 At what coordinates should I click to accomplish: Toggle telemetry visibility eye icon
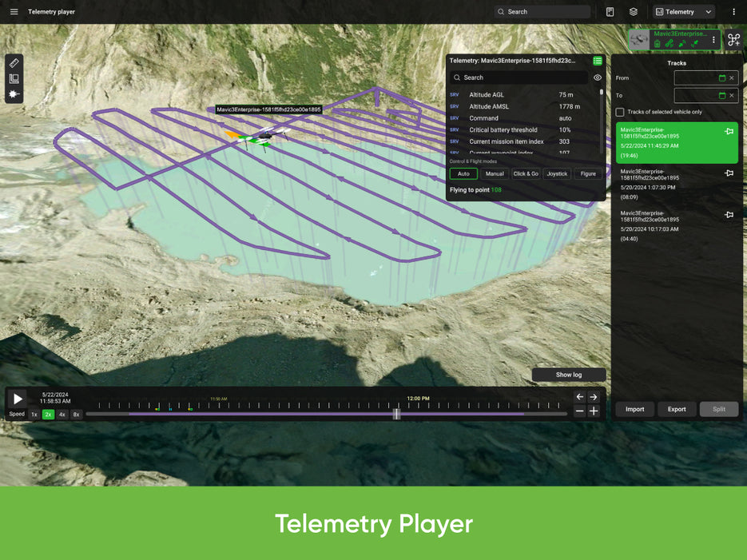tap(598, 77)
